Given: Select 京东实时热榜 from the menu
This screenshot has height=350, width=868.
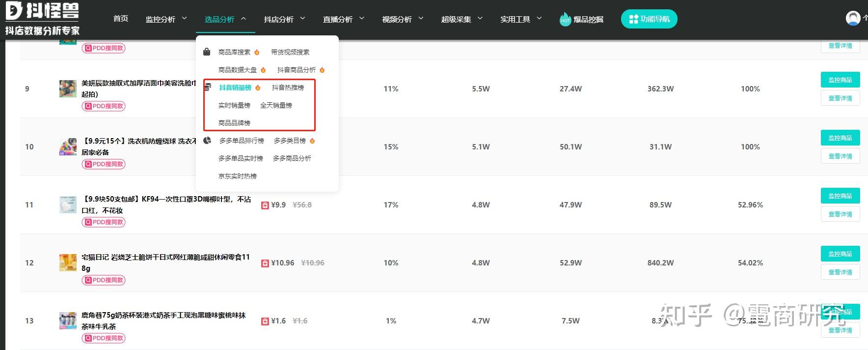Looking at the screenshot, I should [x=238, y=176].
